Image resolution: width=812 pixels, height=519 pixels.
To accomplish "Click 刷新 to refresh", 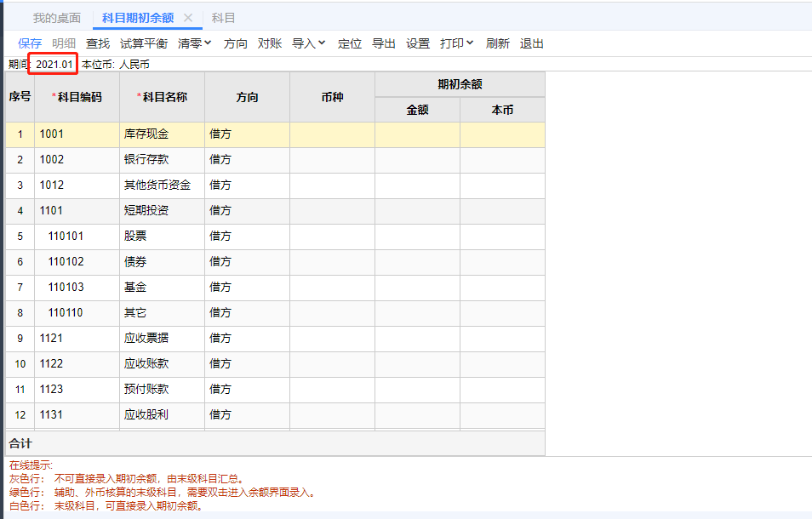I will (498, 43).
